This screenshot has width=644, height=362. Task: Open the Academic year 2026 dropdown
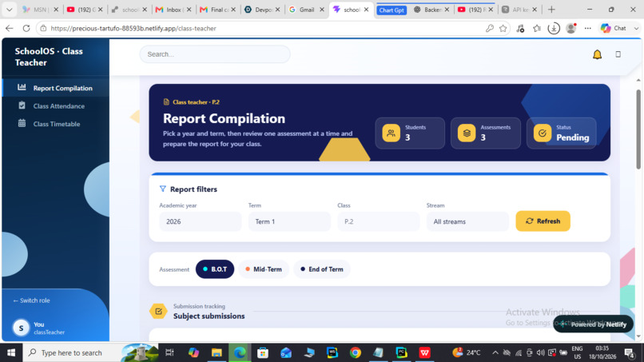201,221
